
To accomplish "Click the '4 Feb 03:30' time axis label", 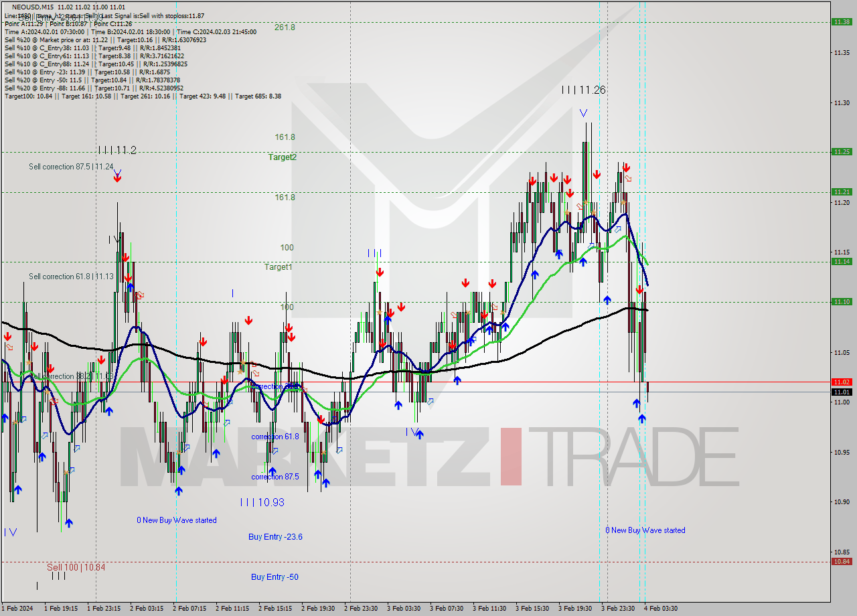I will pos(661,609).
